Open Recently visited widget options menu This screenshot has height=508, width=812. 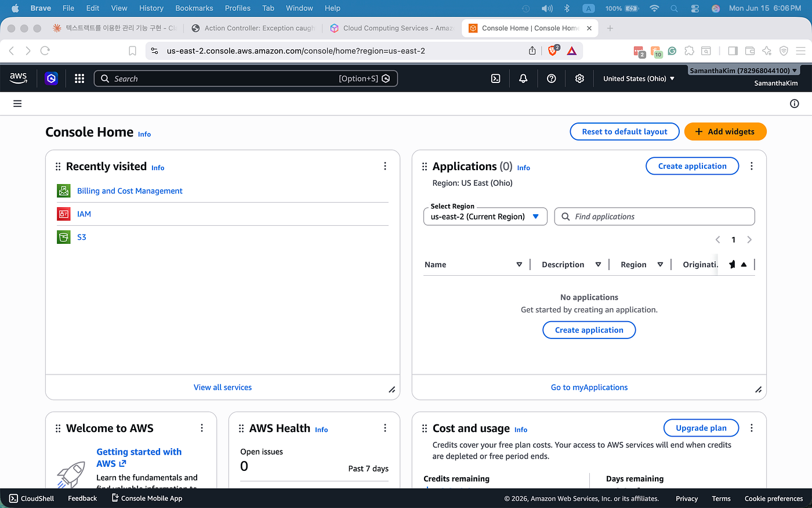click(385, 166)
